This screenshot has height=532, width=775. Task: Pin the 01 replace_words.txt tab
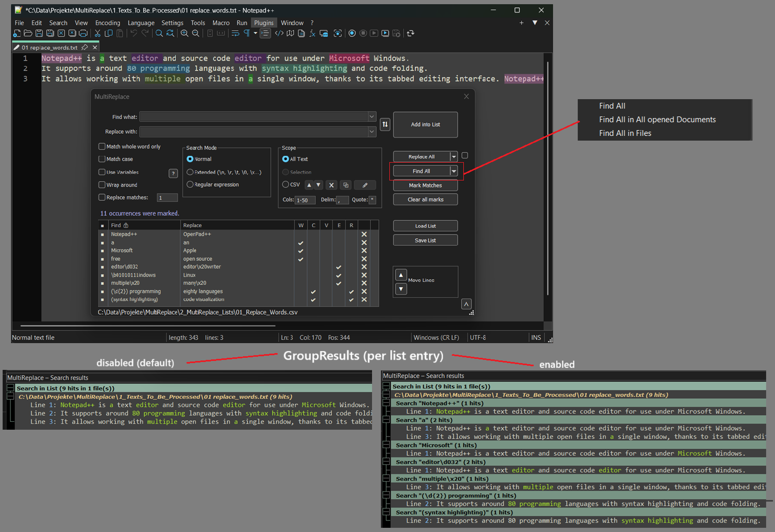[84, 47]
